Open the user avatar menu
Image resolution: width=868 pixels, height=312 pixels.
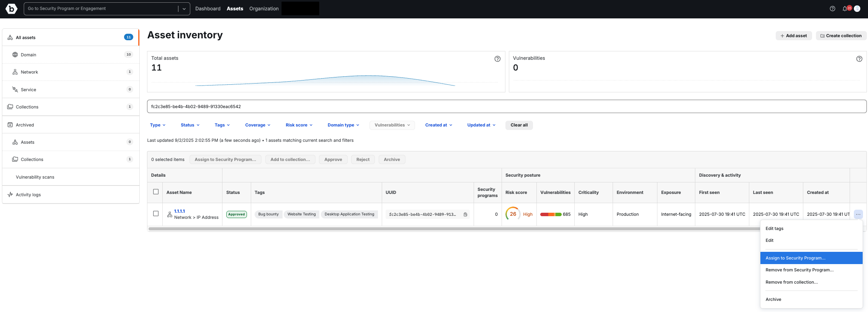coord(857,8)
